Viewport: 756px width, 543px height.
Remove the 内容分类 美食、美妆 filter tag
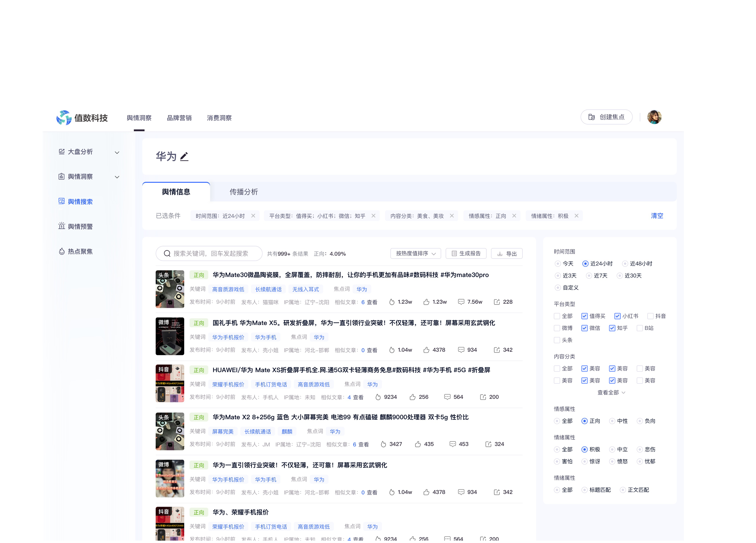tap(452, 216)
